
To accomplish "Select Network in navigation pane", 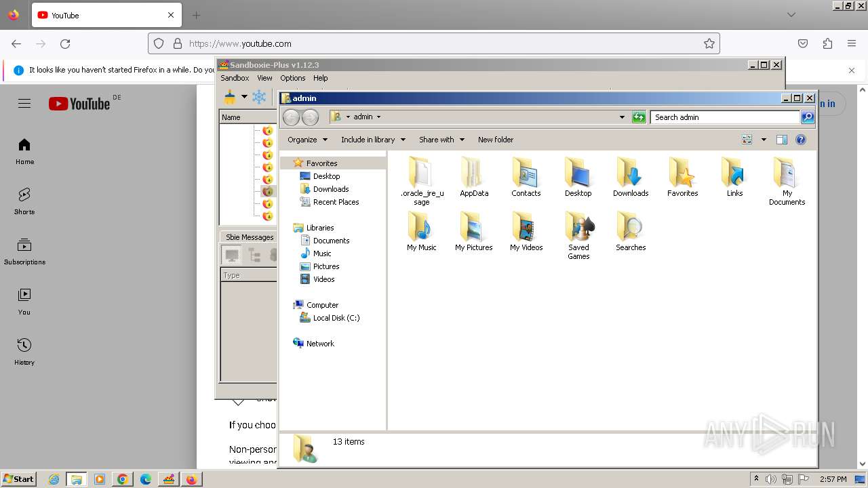I will click(313, 344).
